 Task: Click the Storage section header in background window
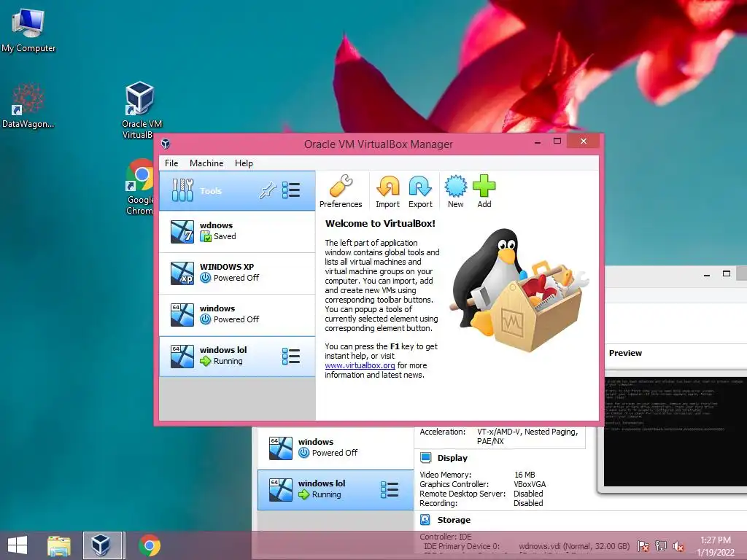454,520
